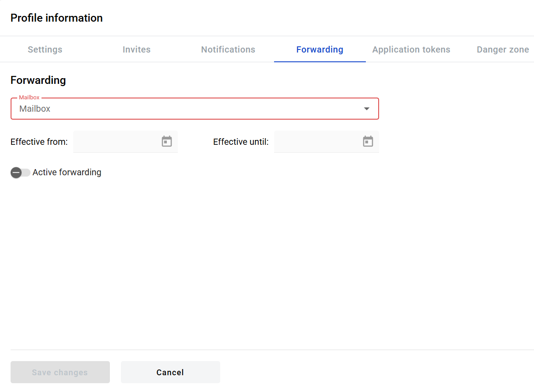Switch to the Danger zone tab

pos(503,49)
